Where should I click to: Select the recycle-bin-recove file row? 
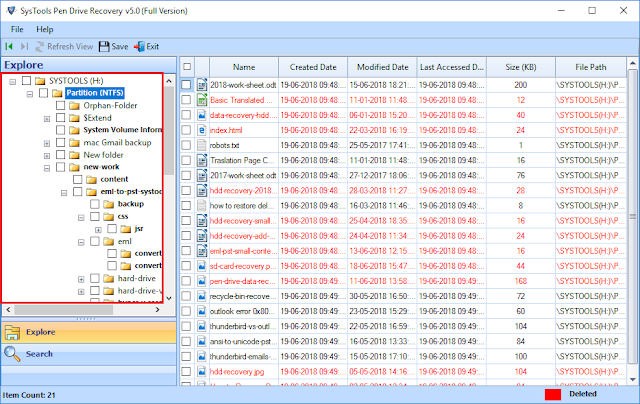click(x=403, y=296)
